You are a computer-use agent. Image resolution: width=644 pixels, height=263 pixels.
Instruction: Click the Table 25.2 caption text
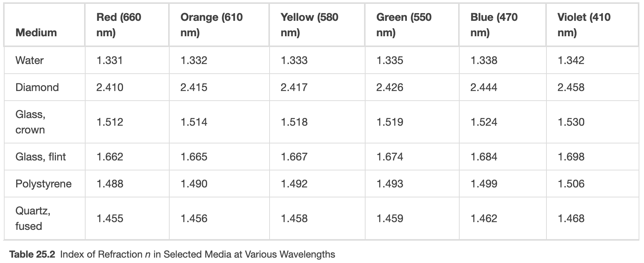[x=172, y=255]
